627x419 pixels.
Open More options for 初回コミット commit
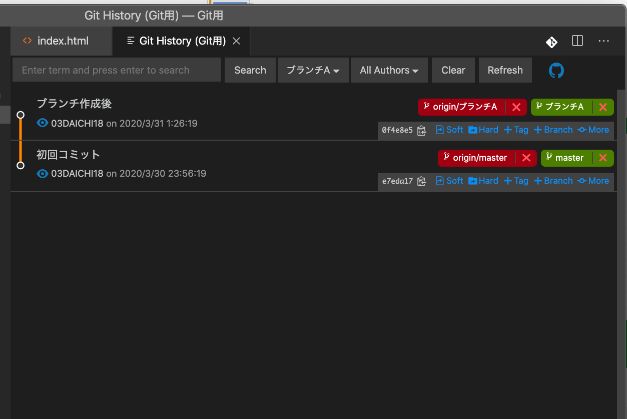pyautogui.click(x=593, y=181)
